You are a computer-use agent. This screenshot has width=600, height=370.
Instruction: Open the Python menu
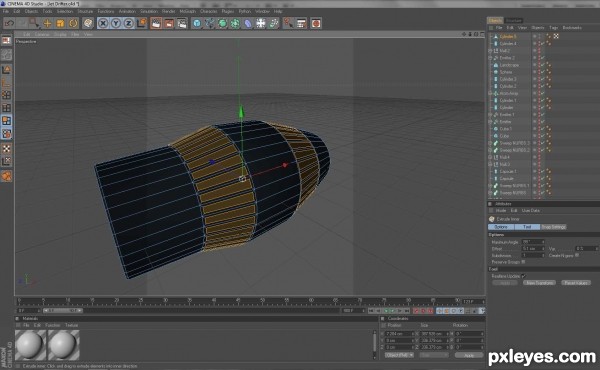pos(245,11)
